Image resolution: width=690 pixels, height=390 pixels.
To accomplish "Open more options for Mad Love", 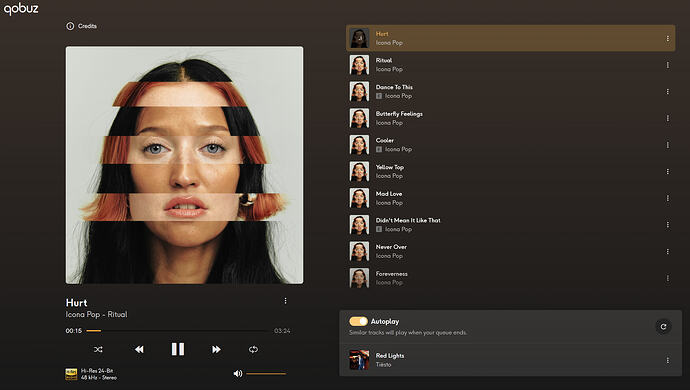I will pos(668,198).
